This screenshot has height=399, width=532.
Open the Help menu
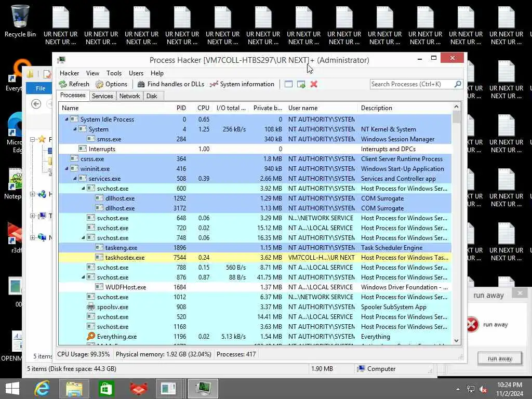click(x=157, y=73)
